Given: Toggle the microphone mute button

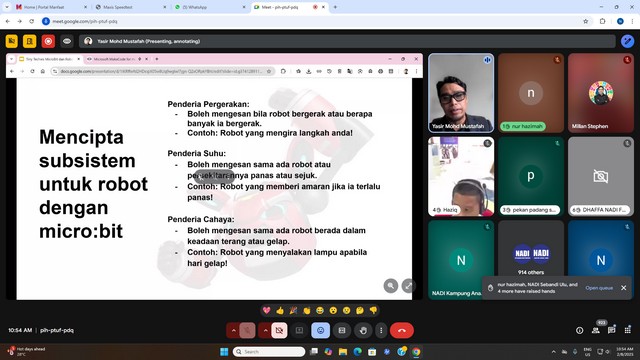Looking at the screenshot, I should click(247, 330).
